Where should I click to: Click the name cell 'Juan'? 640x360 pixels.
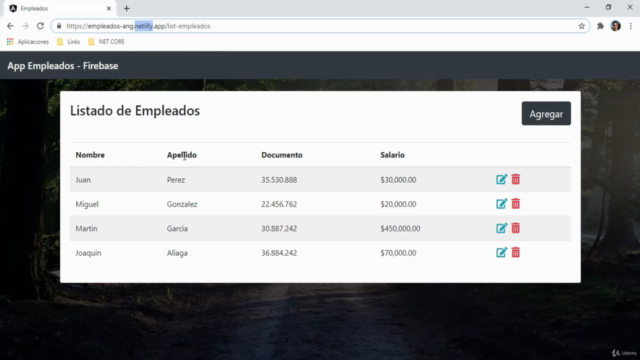[x=83, y=180]
